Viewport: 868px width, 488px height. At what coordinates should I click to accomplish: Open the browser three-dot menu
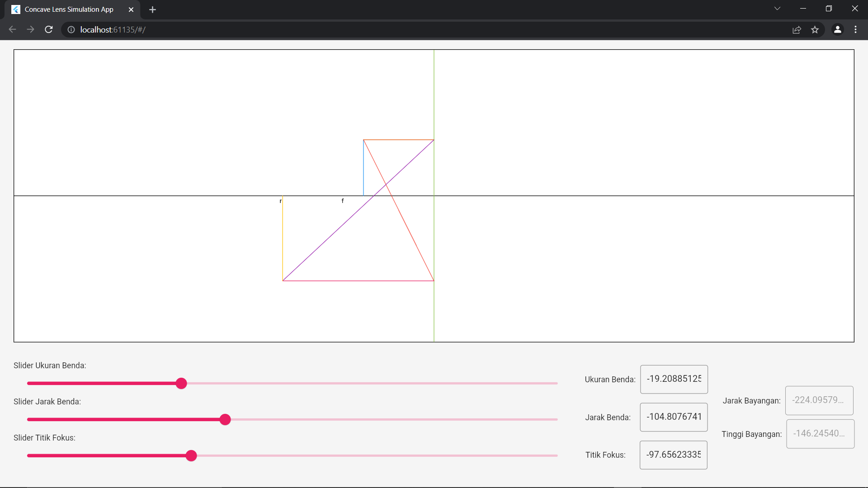point(855,29)
